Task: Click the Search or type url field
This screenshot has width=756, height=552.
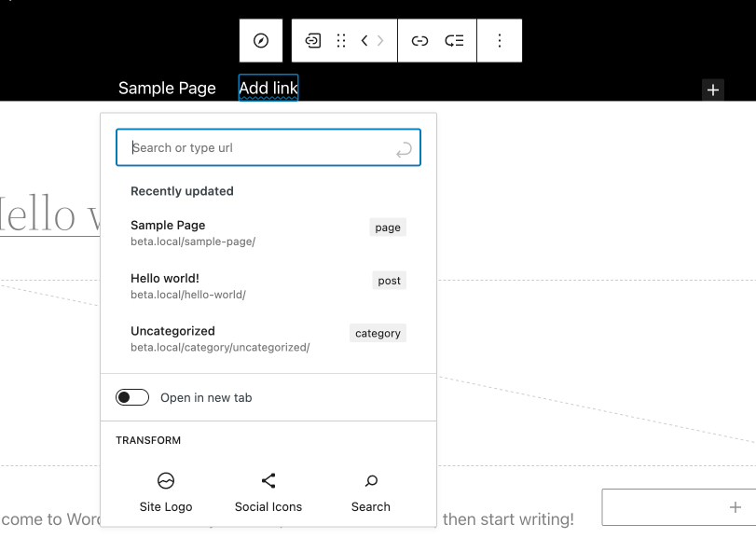Action: coord(268,147)
